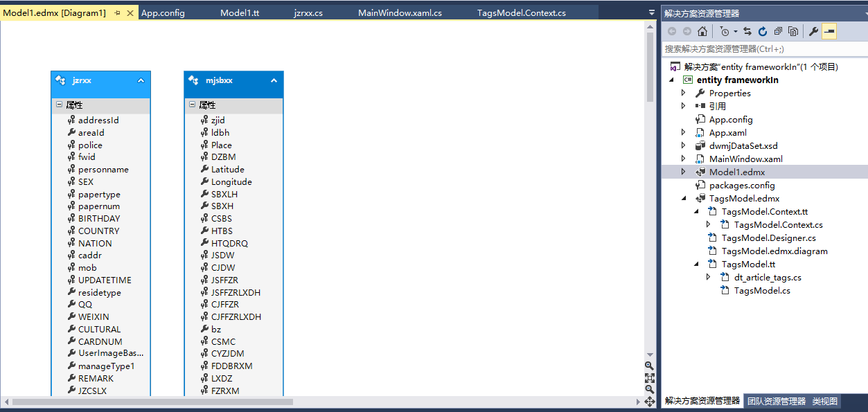Open Properties via the wrench toolbar icon
This screenshot has width=868, height=412.
coord(814,31)
